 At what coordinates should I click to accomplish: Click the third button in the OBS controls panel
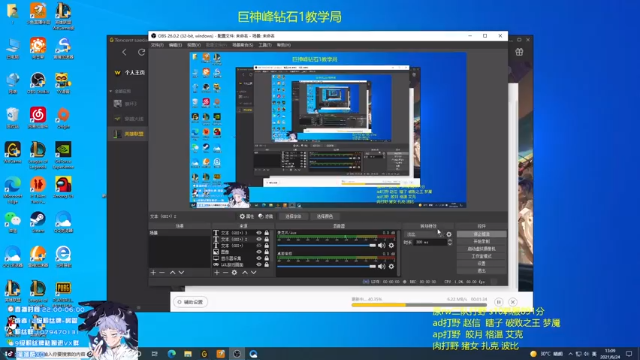[482, 249]
